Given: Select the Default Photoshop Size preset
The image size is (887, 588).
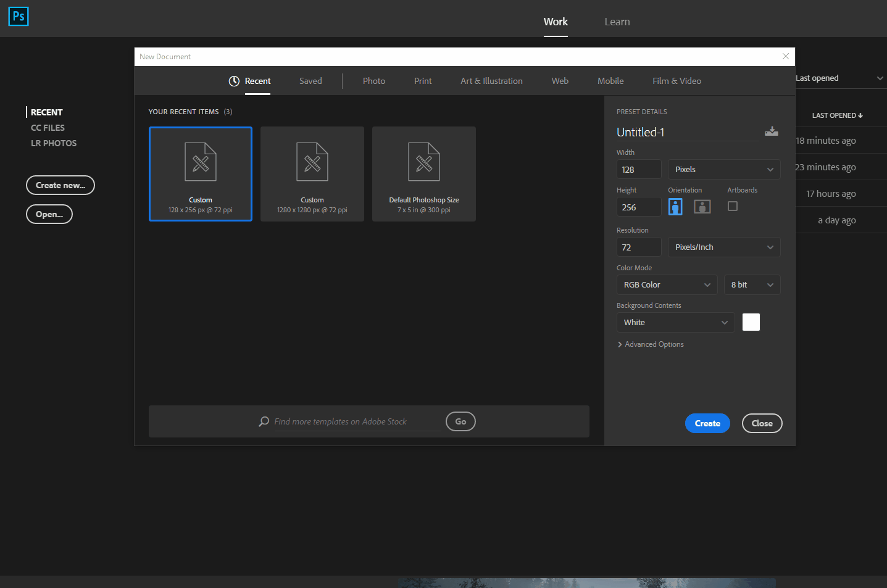Looking at the screenshot, I should 424,174.
